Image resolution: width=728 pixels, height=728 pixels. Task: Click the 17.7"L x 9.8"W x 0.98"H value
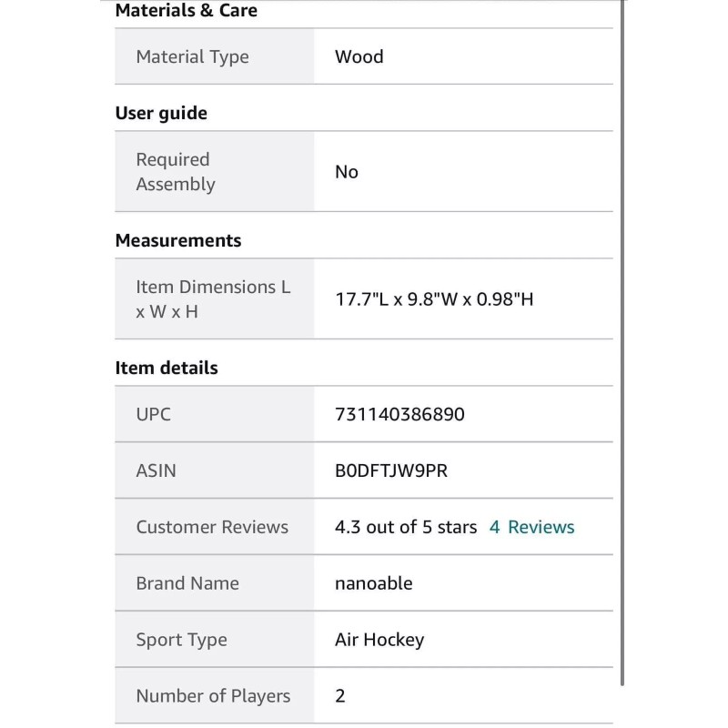click(434, 298)
